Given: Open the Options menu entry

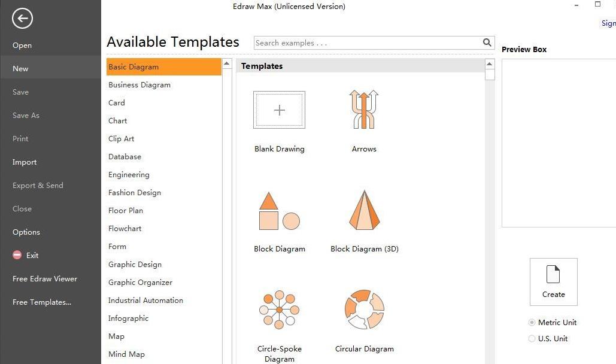Looking at the screenshot, I should pyautogui.click(x=26, y=232).
